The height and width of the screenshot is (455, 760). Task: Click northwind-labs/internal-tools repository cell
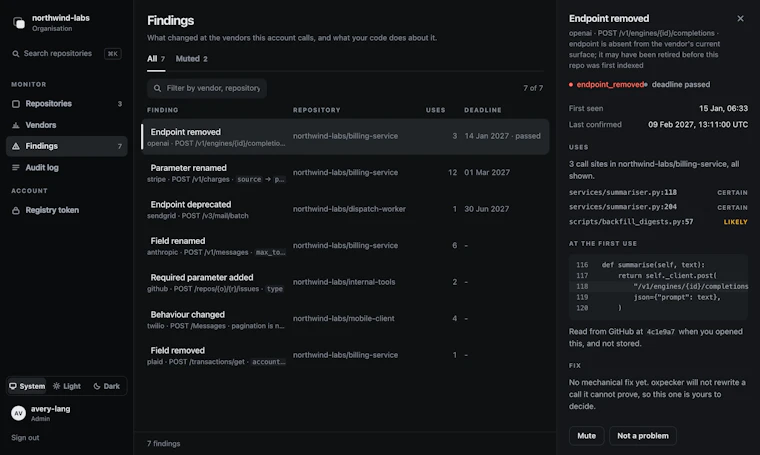(344, 282)
